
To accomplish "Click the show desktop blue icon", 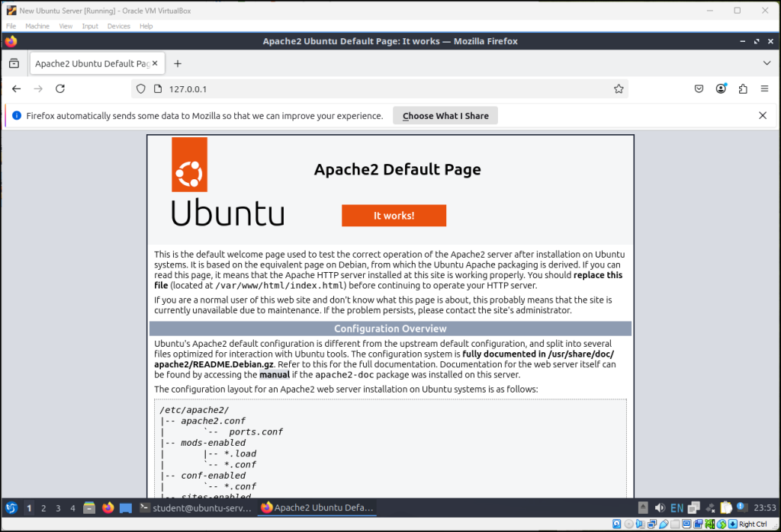I will [x=126, y=508].
